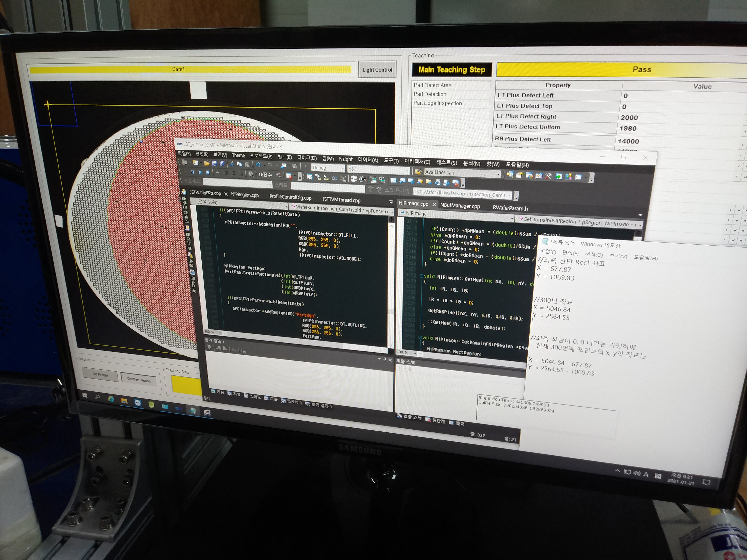Screen dimensions: 747x560
Task: Open File Explorer from the taskbar
Action: (124, 401)
